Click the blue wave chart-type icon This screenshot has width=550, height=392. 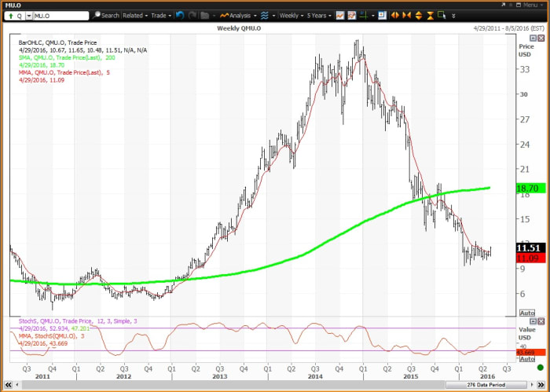click(x=264, y=15)
